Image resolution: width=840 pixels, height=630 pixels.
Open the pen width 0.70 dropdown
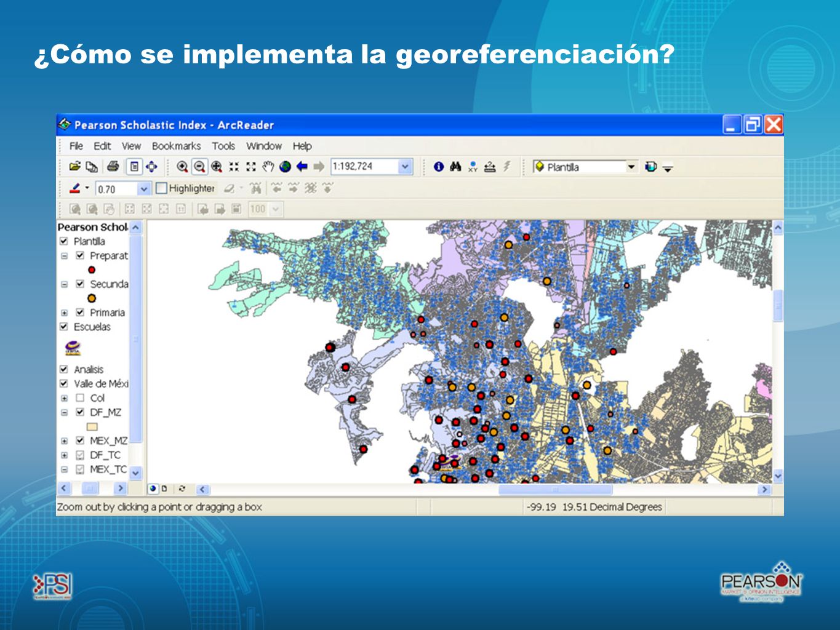coord(143,189)
